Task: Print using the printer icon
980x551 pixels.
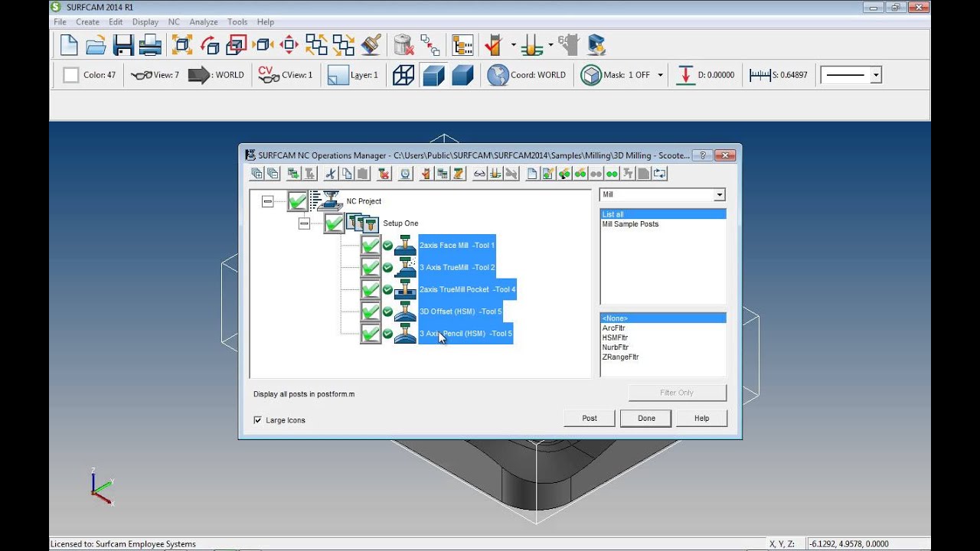Action: pyautogui.click(x=150, y=45)
